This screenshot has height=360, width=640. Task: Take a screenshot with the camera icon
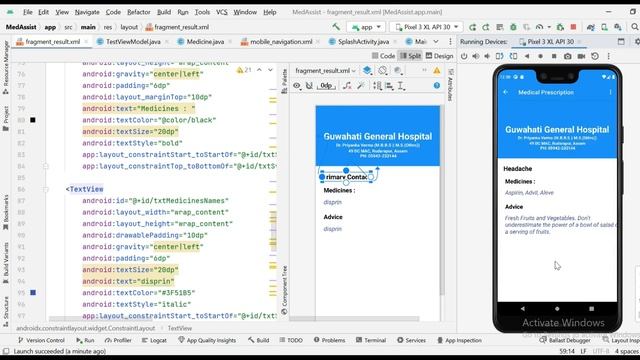click(x=568, y=56)
